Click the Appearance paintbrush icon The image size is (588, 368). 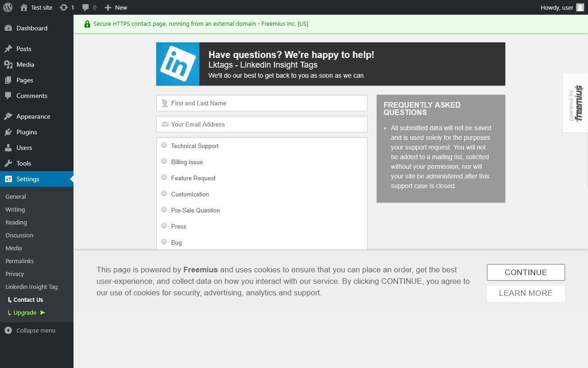coord(8,116)
